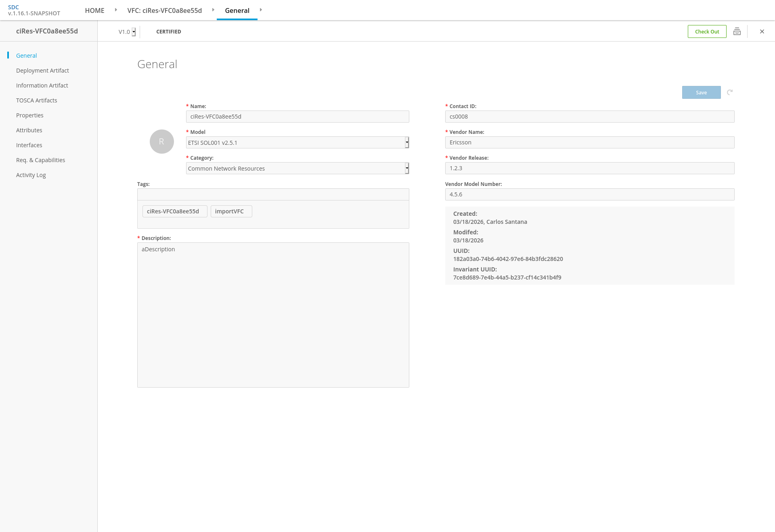Click the arrow after VFC: ciRes-VFC0a8ee55d
The width and height of the screenshot is (775, 532).
(x=213, y=10)
